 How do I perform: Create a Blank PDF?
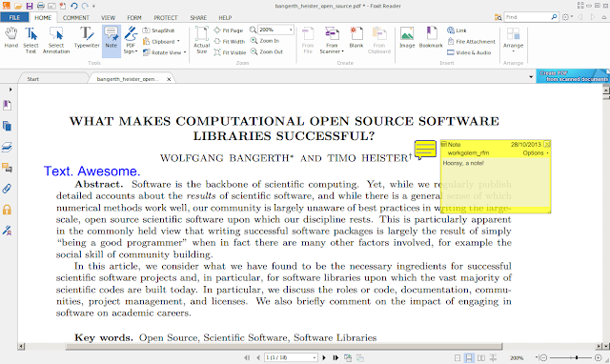coord(356,38)
